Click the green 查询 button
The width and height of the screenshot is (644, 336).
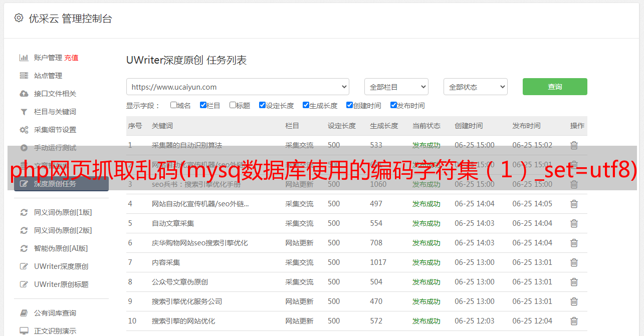[555, 87]
